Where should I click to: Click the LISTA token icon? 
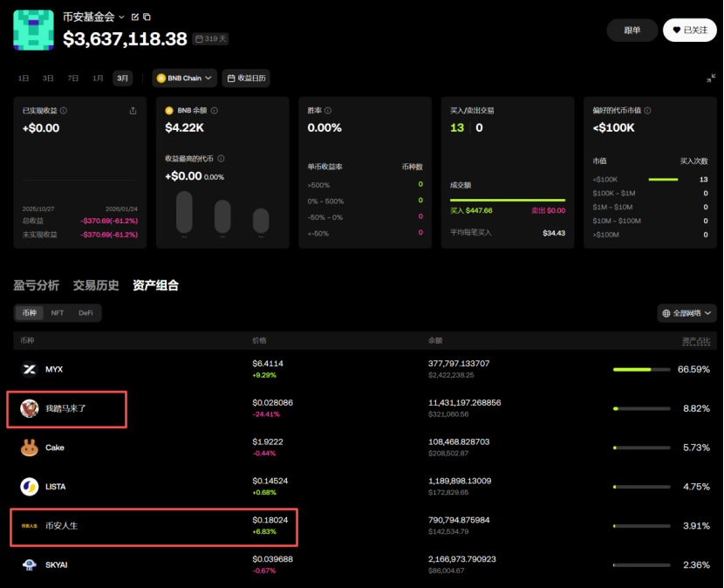click(30, 487)
